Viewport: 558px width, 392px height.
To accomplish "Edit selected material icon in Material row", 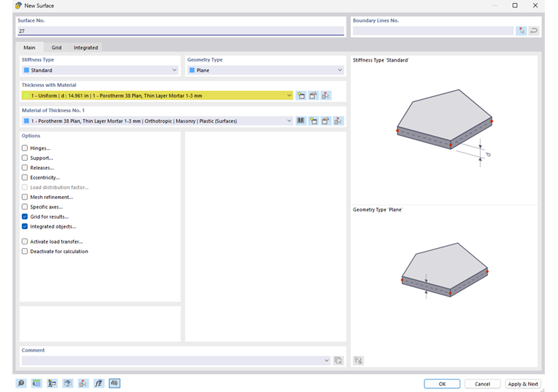I will point(325,121).
